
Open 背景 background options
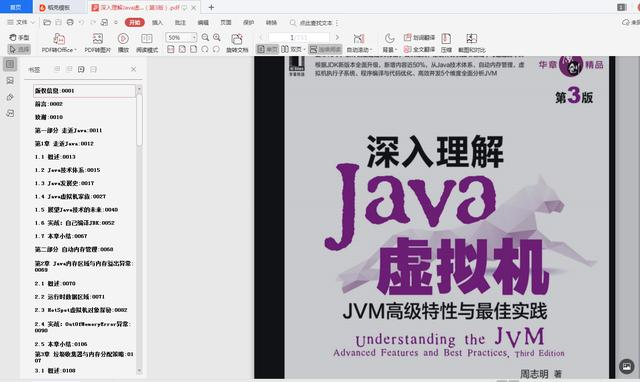pyautogui.click(x=390, y=43)
